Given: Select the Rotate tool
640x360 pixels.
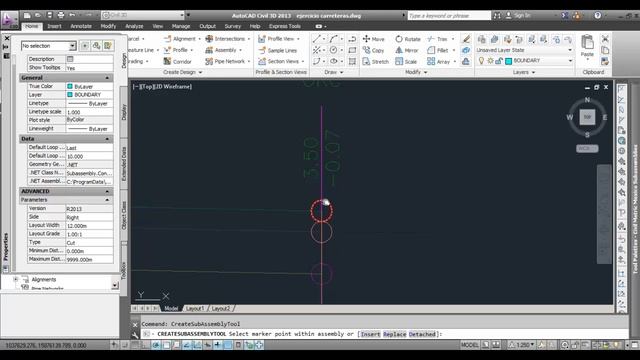Looking at the screenshot, I should pos(408,39).
